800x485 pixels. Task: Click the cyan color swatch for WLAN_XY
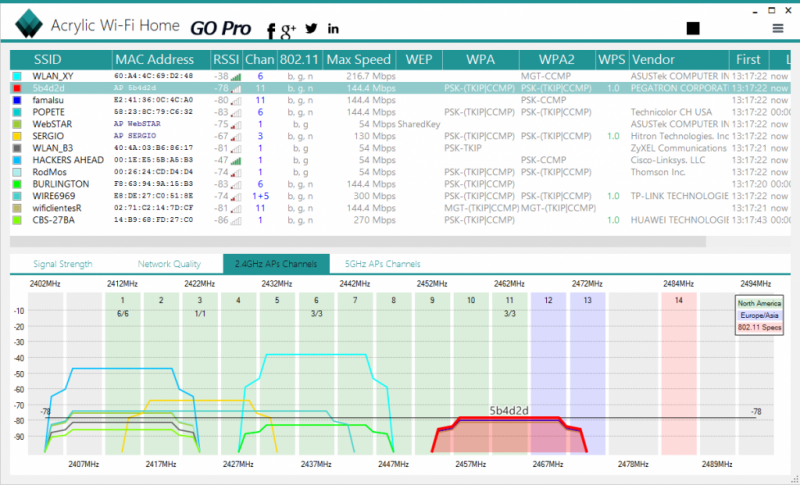[17, 76]
